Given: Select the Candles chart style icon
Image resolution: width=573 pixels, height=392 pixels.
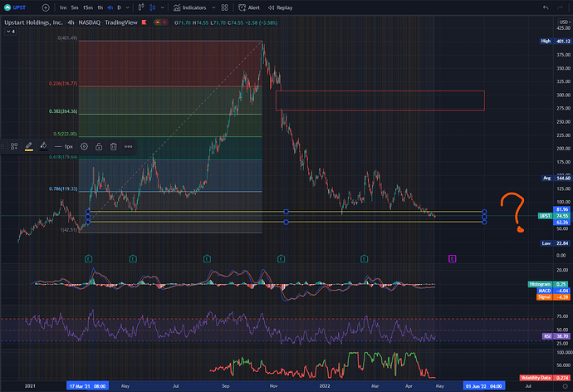Looking at the screenshot, I should tap(153, 7).
